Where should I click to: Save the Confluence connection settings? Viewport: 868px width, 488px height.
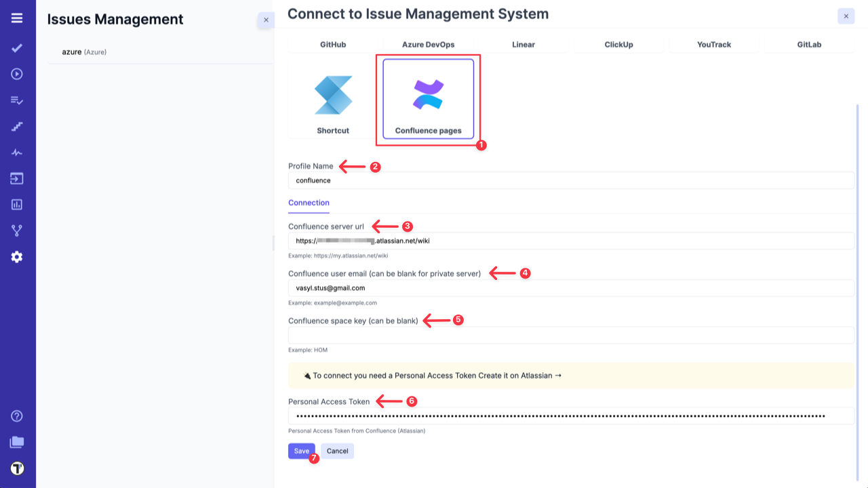(301, 451)
